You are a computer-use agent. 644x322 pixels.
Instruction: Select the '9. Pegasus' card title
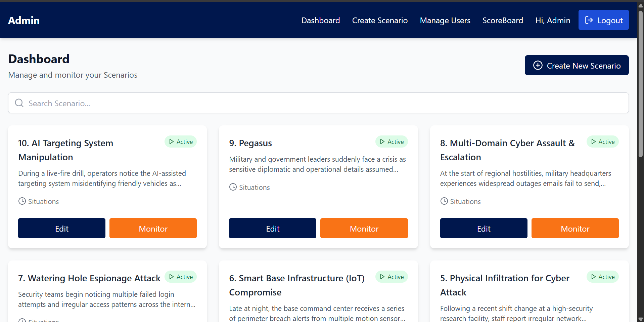click(250, 143)
